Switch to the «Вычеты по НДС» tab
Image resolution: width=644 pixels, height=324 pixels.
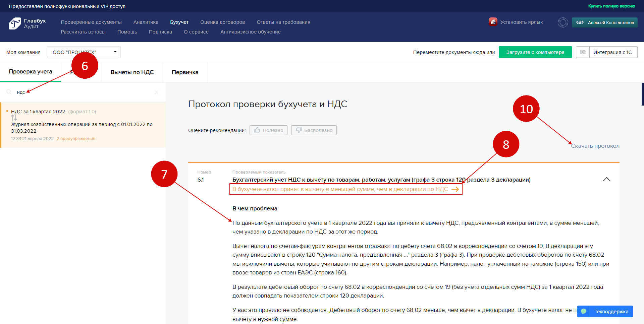[131, 72]
